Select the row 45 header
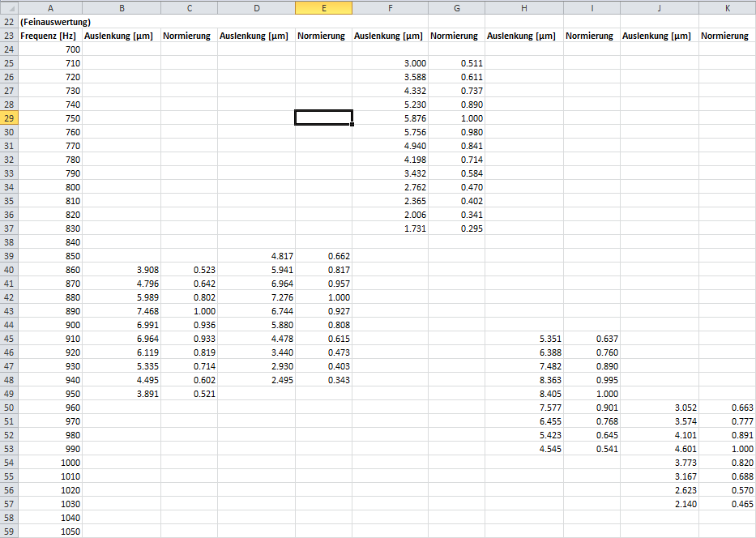The width and height of the screenshot is (756, 538). (9, 338)
